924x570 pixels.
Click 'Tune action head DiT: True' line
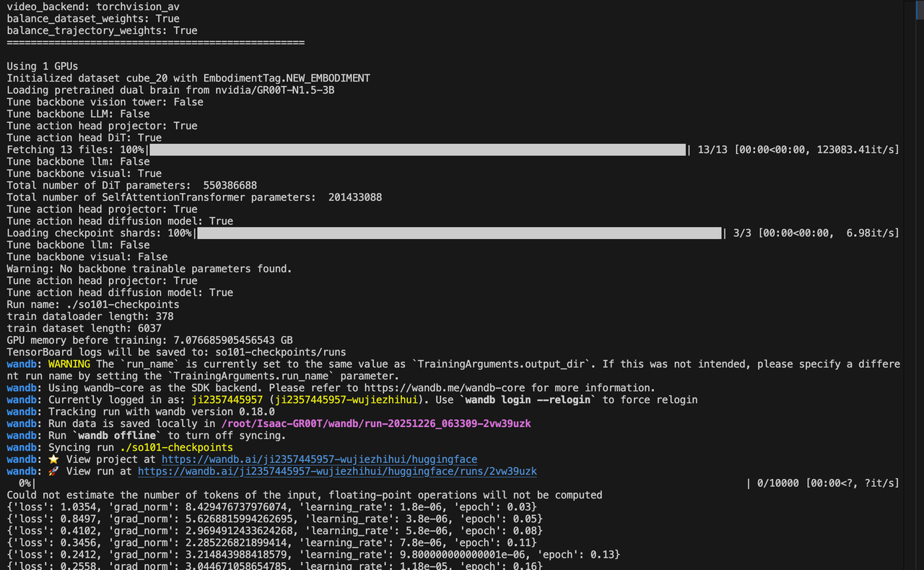coord(84,137)
